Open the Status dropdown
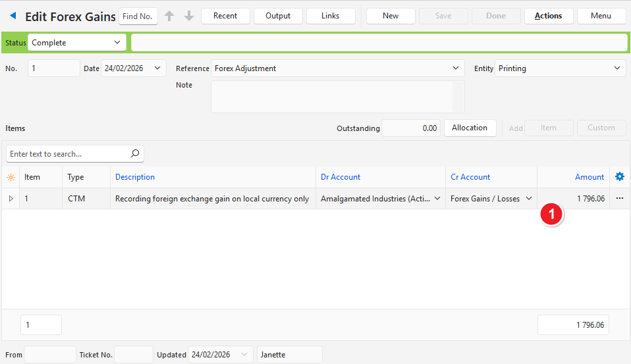The width and height of the screenshot is (631, 364). tap(117, 43)
